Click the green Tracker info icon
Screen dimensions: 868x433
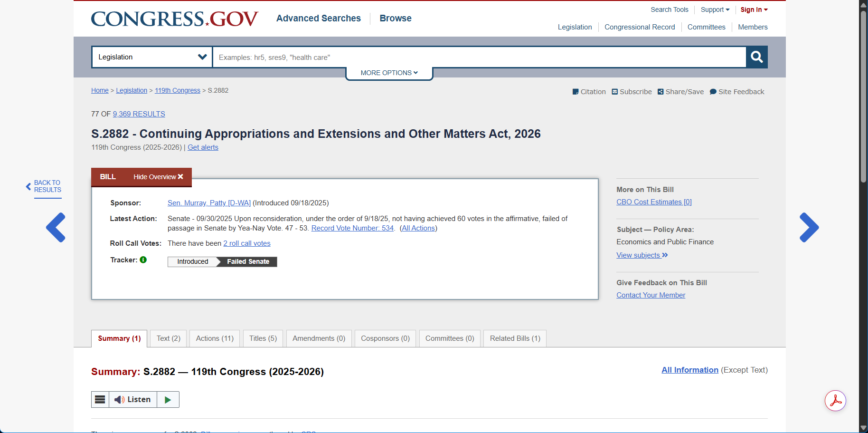143,260
